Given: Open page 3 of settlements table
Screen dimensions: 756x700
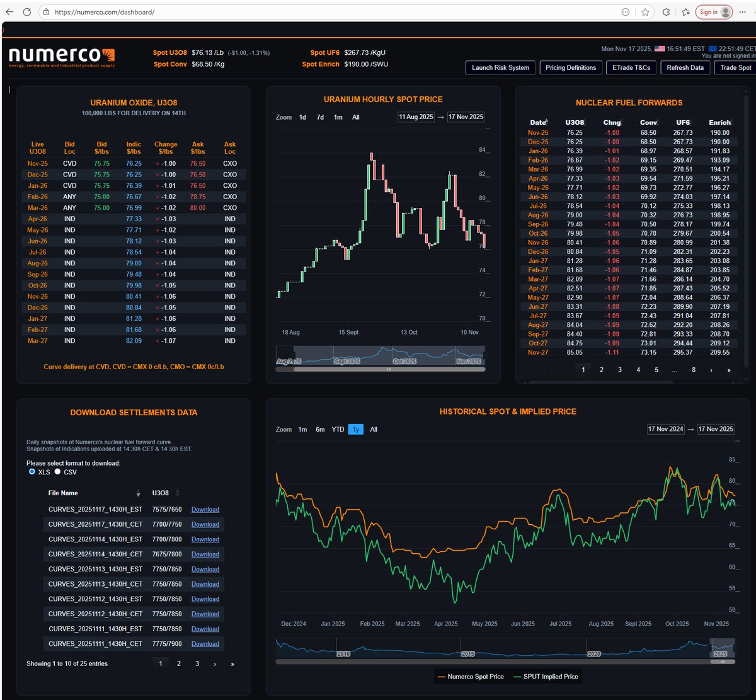Looking at the screenshot, I should [197, 663].
